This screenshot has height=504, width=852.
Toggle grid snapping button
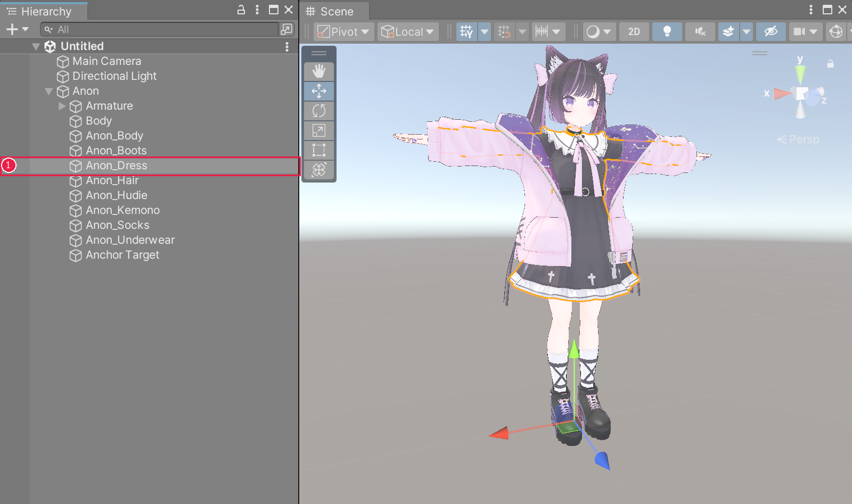point(504,32)
